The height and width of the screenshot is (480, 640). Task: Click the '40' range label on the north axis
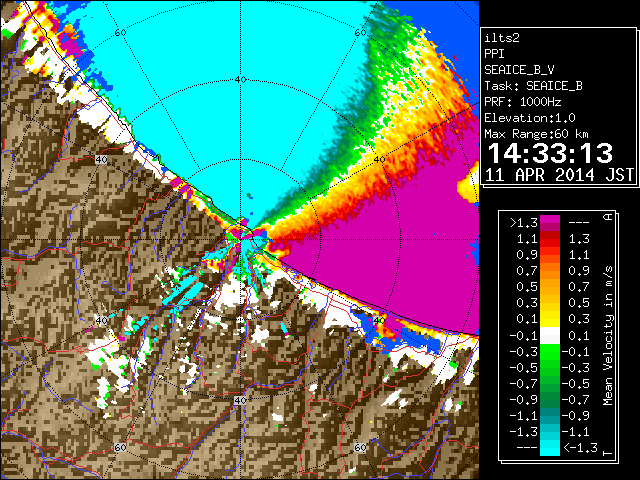pyautogui.click(x=241, y=80)
